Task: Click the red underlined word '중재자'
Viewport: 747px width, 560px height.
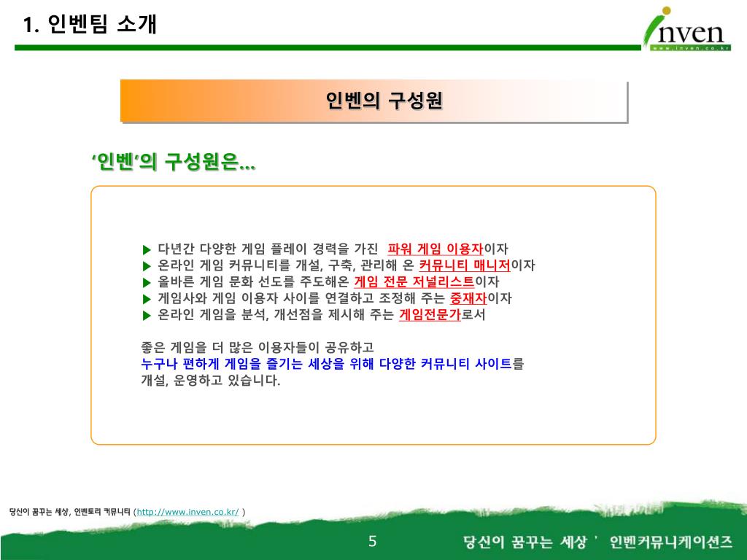Action: pyautogui.click(x=468, y=298)
